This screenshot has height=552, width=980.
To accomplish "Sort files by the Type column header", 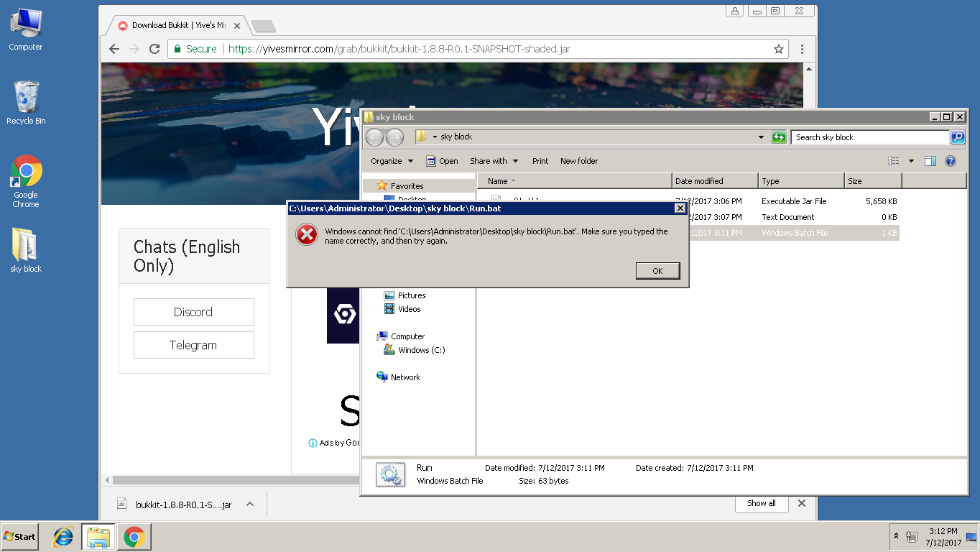I will point(801,181).
